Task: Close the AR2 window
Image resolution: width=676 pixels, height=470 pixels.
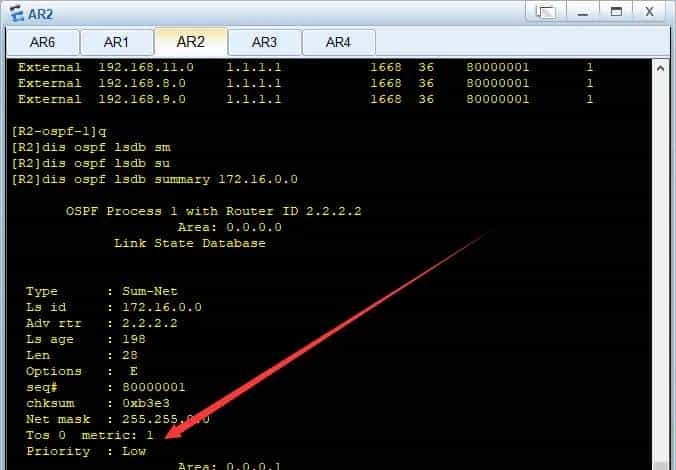Action: coord(650,12)
